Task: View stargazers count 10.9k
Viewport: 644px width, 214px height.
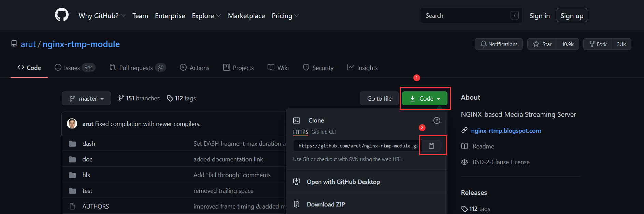Action: [x=568, y=44]
